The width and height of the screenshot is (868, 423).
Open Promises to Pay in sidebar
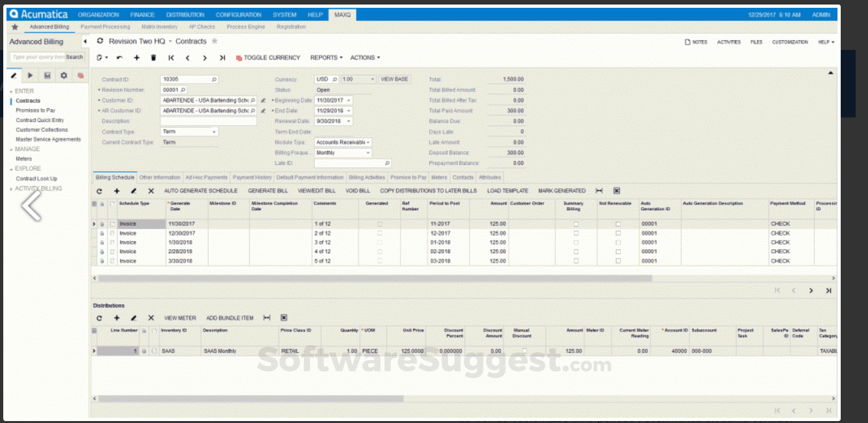(x=36, y=110)
